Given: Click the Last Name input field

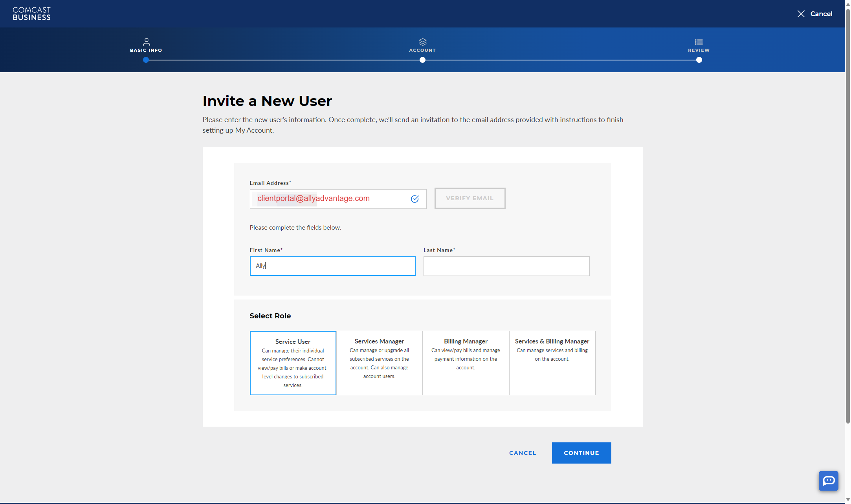Looking at the screenshot, I should click(x=506, y=266).
